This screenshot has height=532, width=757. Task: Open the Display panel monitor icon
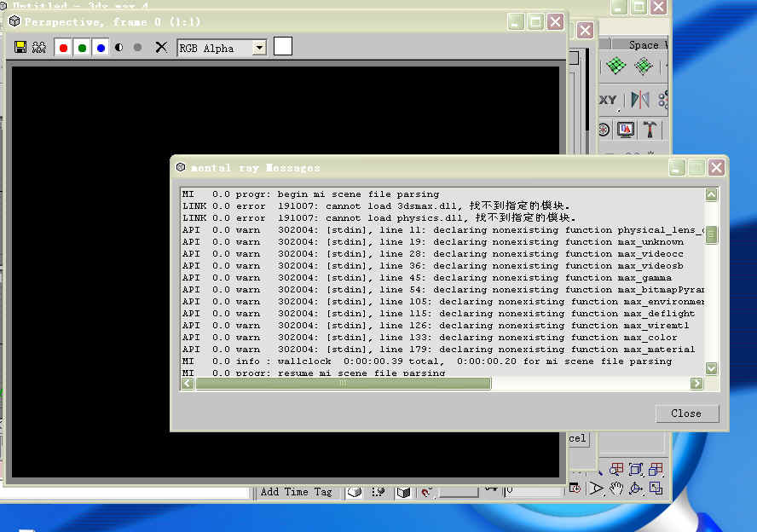tap(626, 130)
